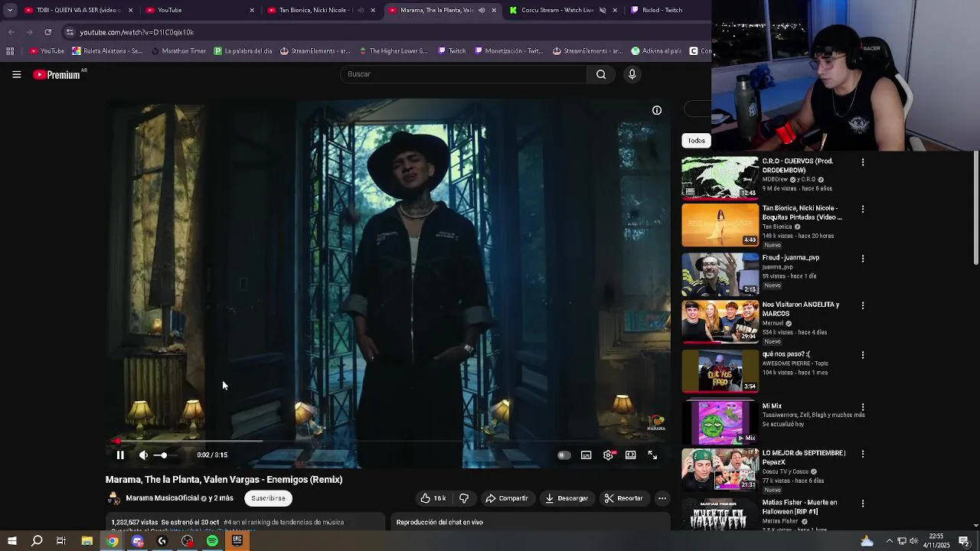Toggle the autoplay switch in the player
This screenshot has height=551, width=980.
(563, 455)
